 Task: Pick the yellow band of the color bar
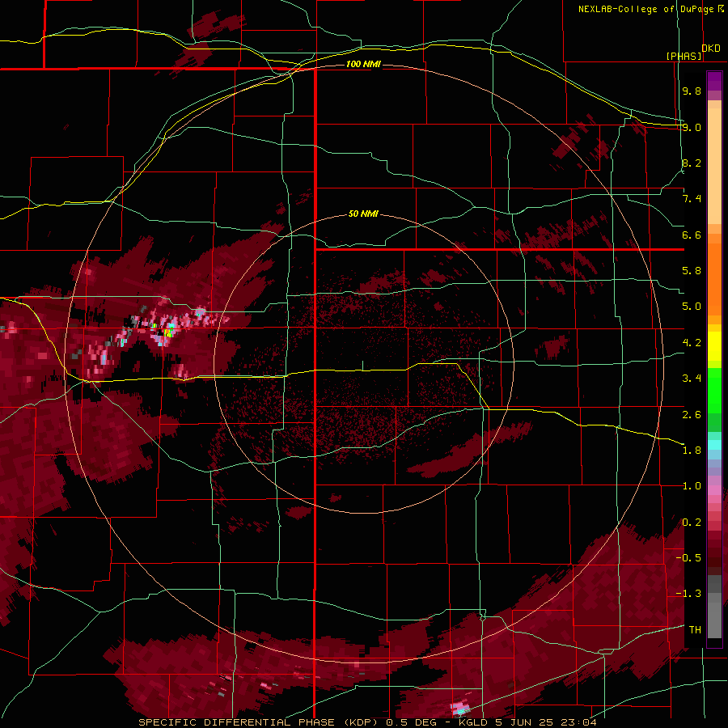click(x=714, y=346)
